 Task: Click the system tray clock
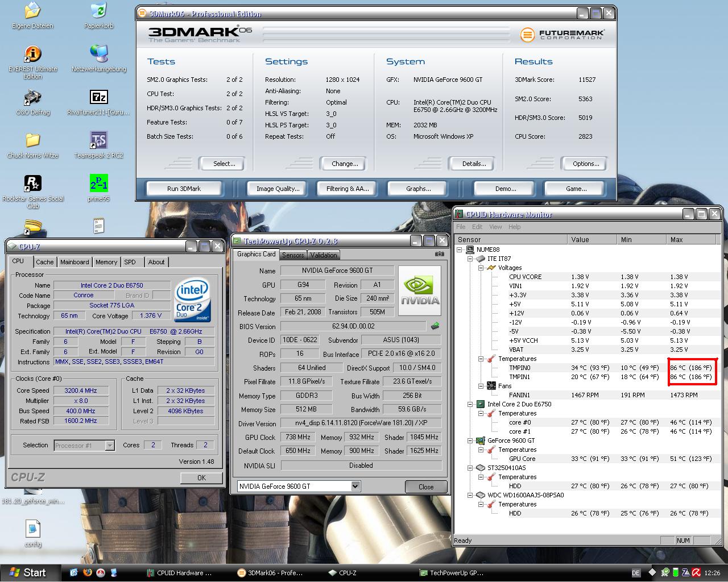712,573
